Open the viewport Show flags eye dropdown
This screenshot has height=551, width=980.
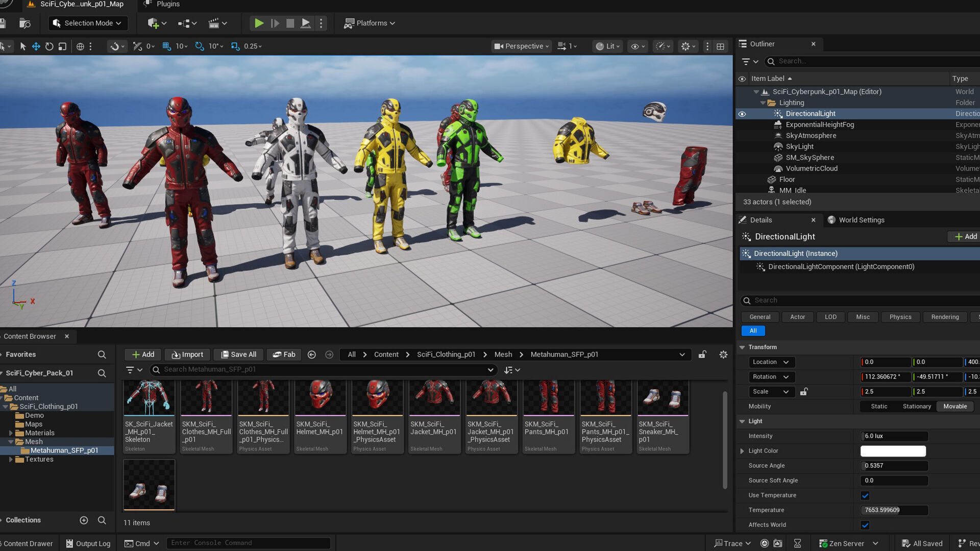pyautogui.click(x=638, y=46)
